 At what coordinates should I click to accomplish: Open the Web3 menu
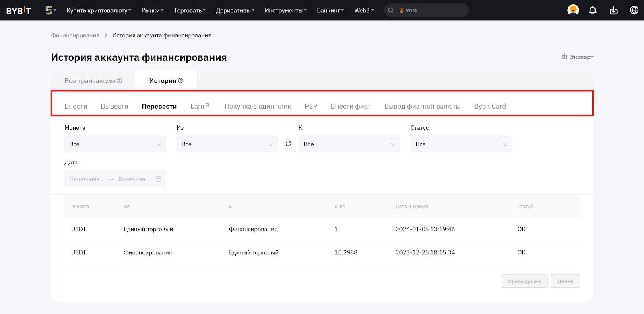click(364, 10)
